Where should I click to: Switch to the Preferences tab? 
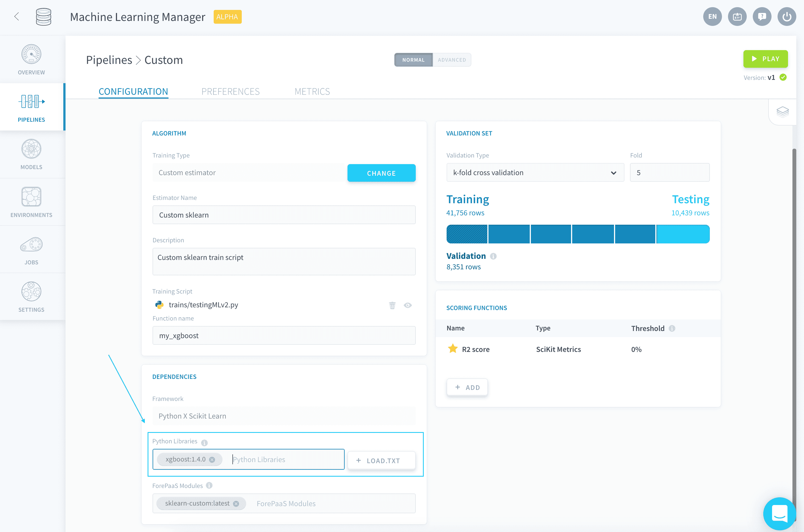coord(230,91)
